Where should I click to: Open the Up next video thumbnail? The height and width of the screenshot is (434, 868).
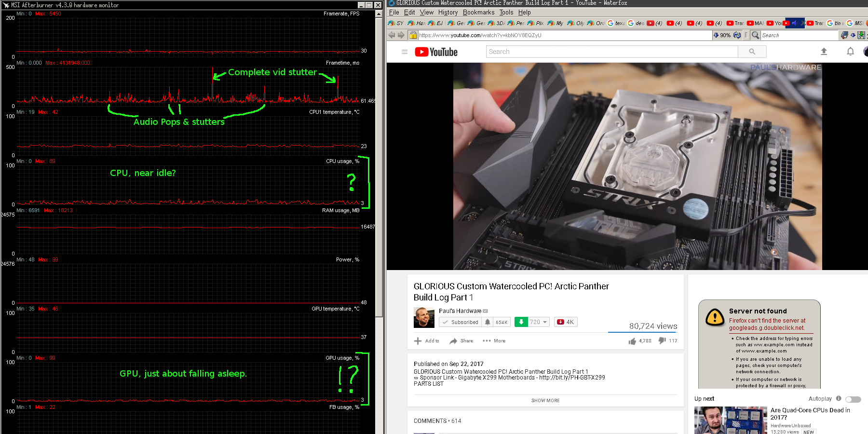tap(731, 420)
